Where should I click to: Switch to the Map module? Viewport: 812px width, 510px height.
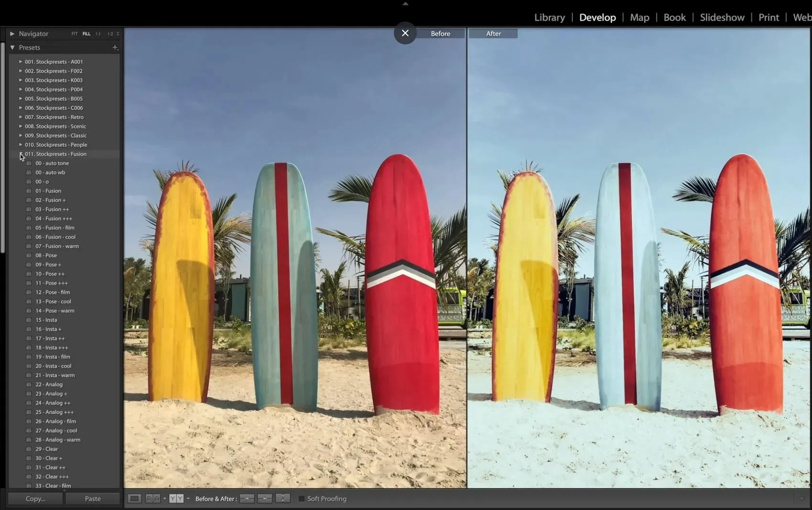(x=639, y=18)
